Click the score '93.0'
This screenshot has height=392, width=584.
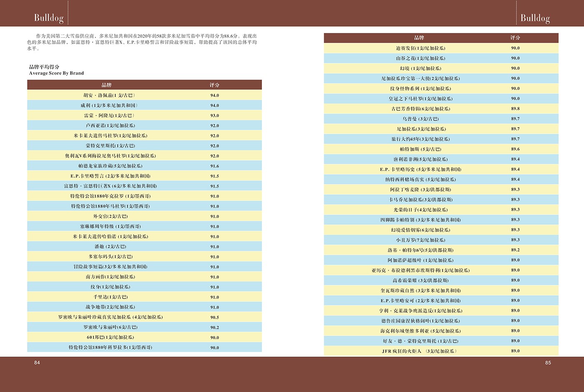coord(214,116)
